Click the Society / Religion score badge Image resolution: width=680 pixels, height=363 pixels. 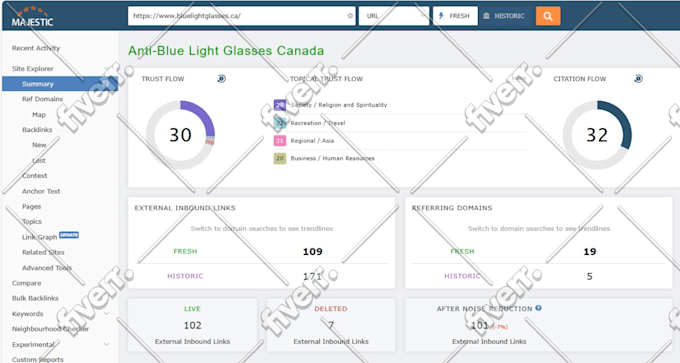click(280, 105)
